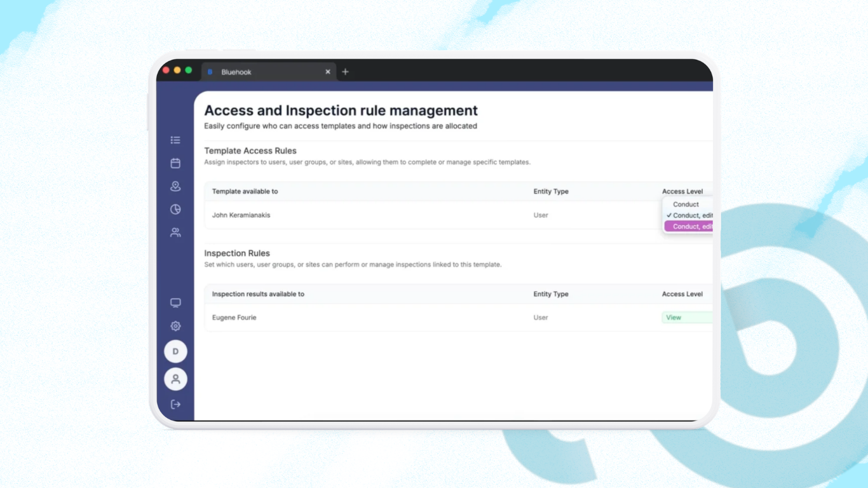Open the user profile avatar icon
This screenshot has width=868, height=488.
[x=175, y=379]
